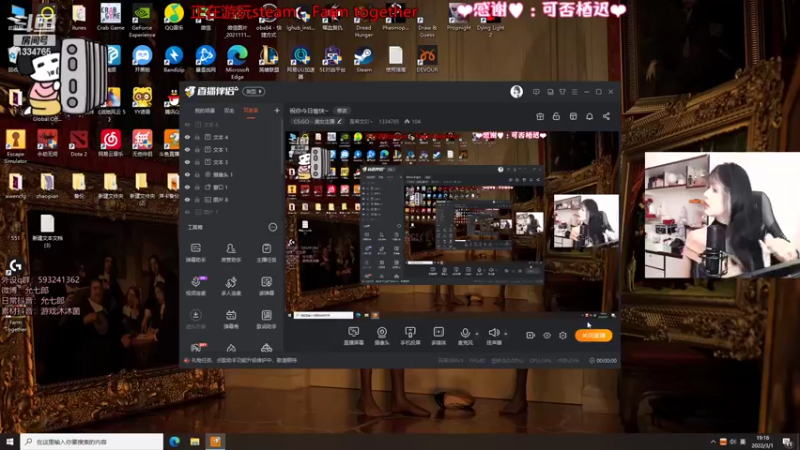Open Dota 2 desktop shortcut
The image size is (800, 450).
click(79, 143)
